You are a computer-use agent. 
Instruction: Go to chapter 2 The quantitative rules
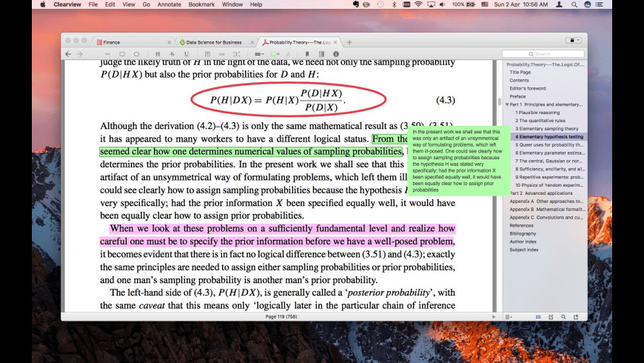pos(540,121)
